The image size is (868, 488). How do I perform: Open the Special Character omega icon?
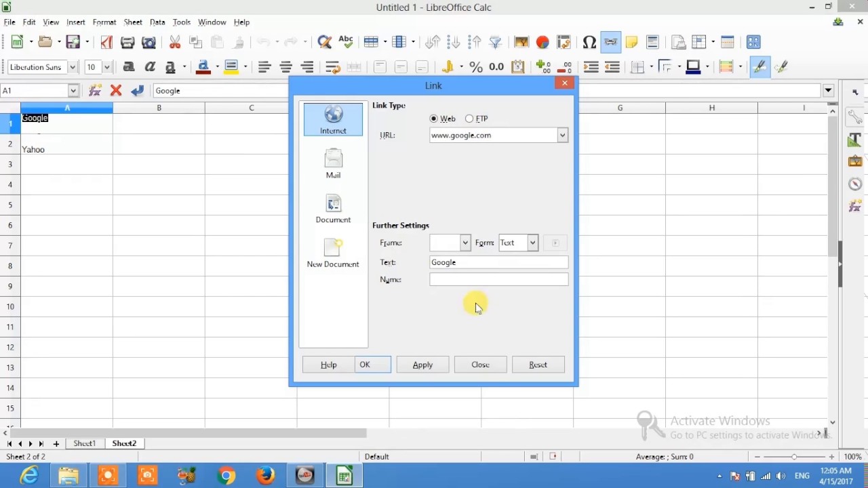click(x=589, y=42)
